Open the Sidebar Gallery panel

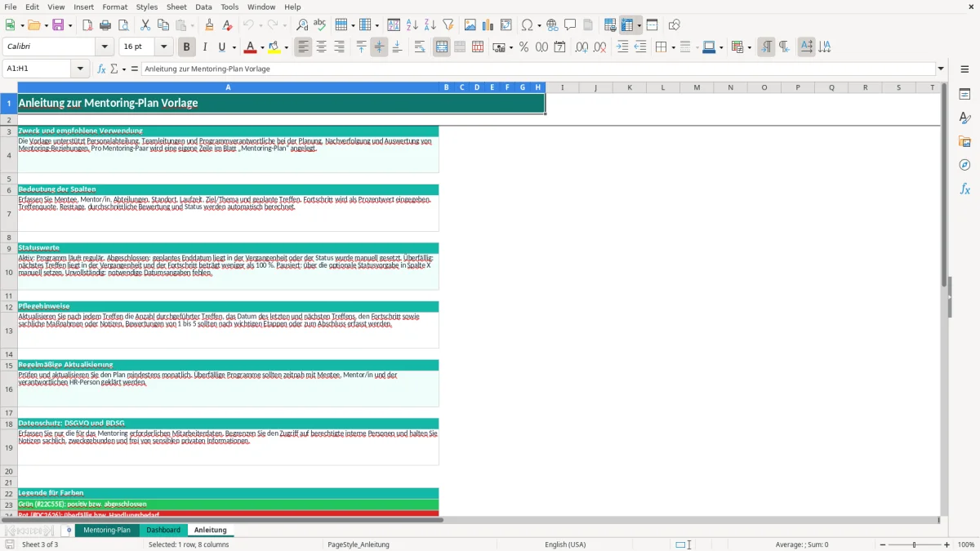pyautogui.click(x=964, y=141)
